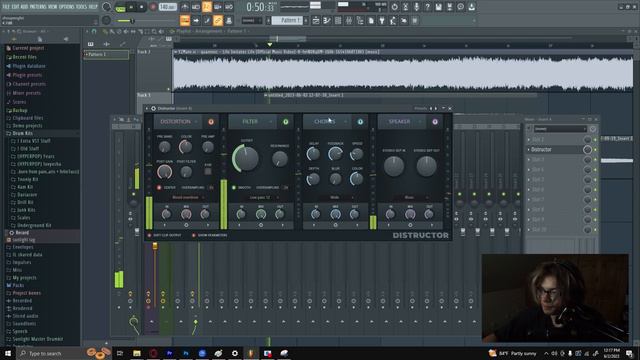Open the Wide chorus mode dropdown
This screenshot has width=640, height=360.
pyautogui.click(x=336, y=198)
